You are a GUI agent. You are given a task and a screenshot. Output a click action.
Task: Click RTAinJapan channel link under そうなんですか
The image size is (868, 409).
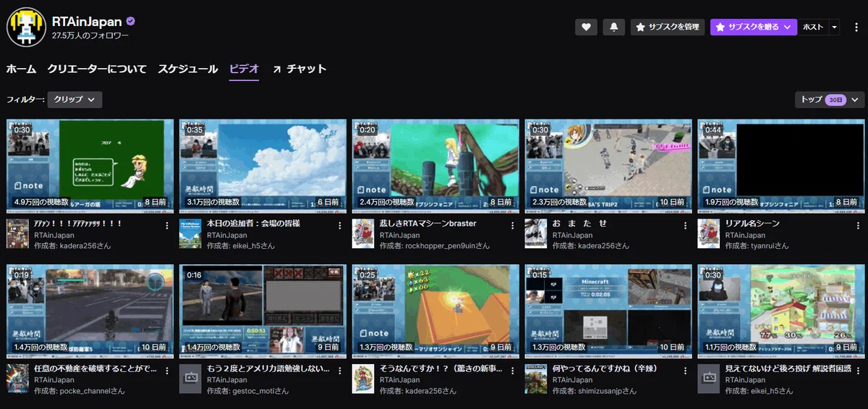[x=400, y=380]
